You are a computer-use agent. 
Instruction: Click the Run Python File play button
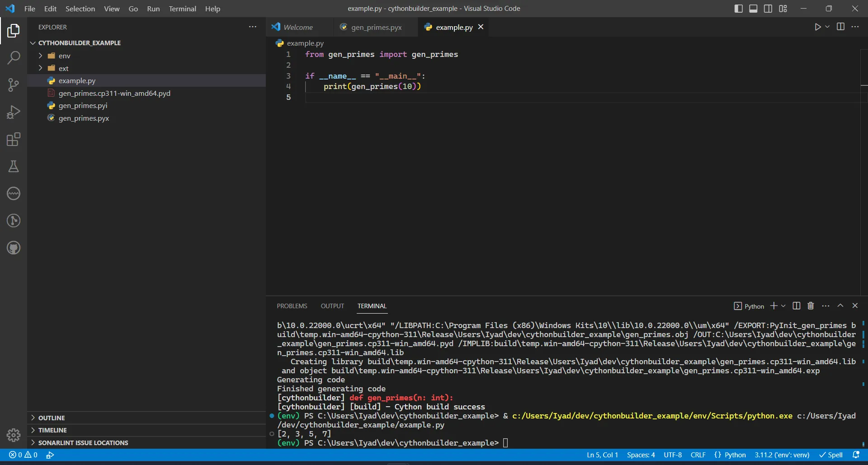point(817,27)
